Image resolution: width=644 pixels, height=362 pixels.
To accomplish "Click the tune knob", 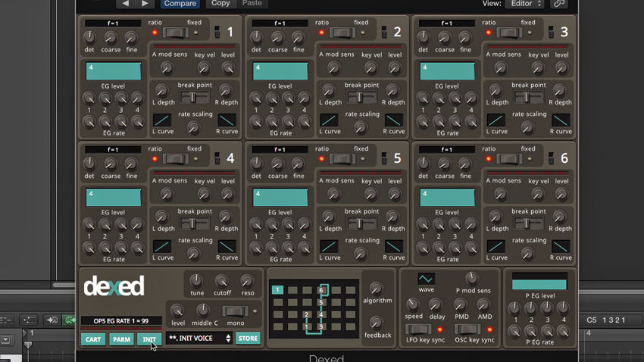I will click(196, 281).
